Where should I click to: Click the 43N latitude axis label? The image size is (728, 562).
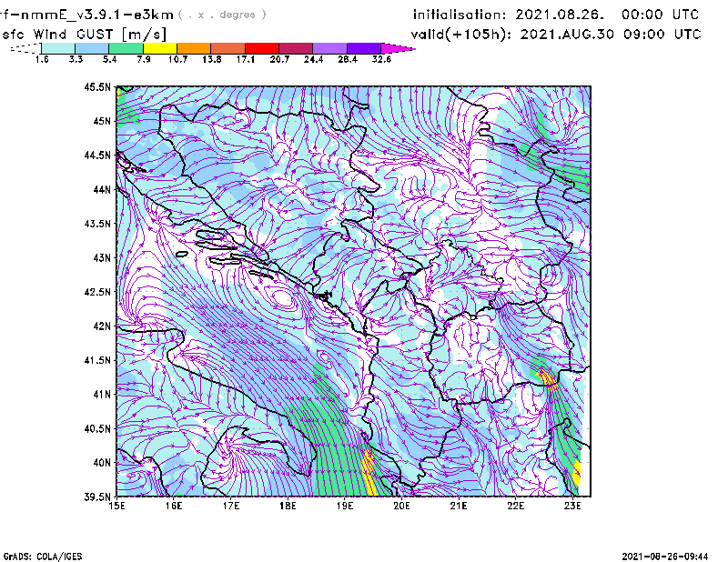point(102,257)
